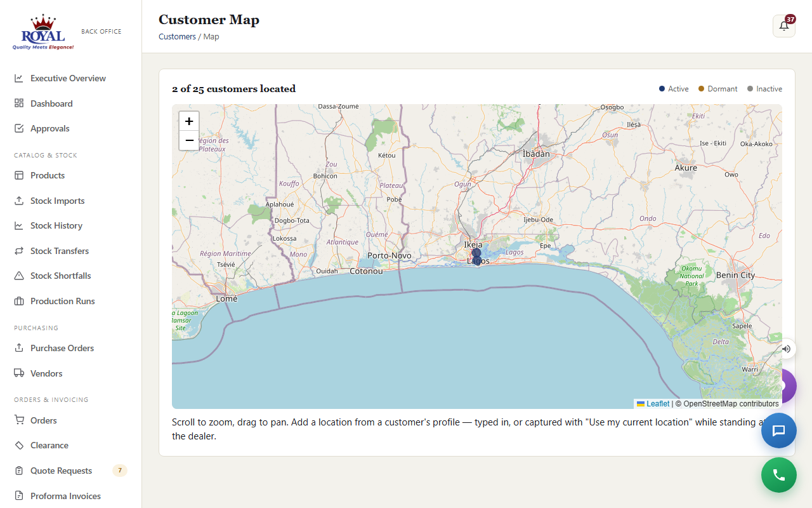This screenshot has width=812, height=508.
Task: Click the Porto-Novo label on map
Action: [390, 255]
